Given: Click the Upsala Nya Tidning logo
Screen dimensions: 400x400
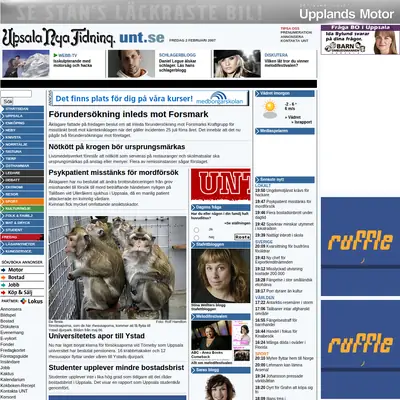Looking at the screenshot, I should 59,38.
